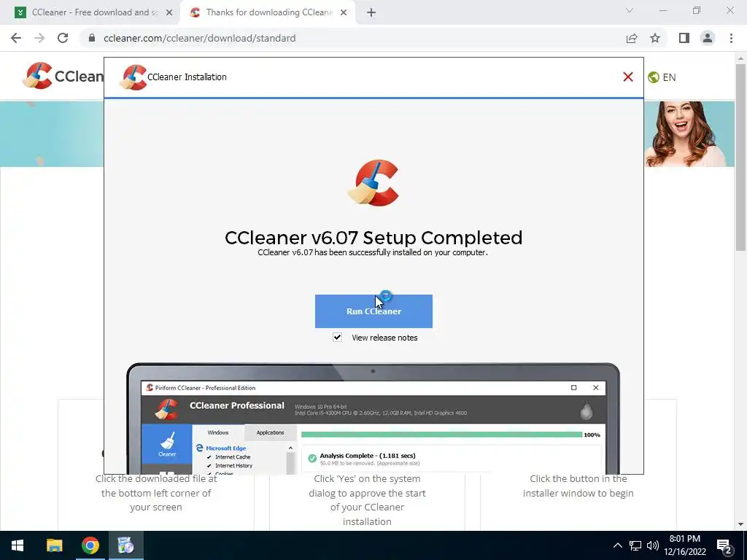Image resolution: width=747 pixels, height=560 pixels.
Task: Open File Explorer from taskbar
Action: (x=54, y=545)
